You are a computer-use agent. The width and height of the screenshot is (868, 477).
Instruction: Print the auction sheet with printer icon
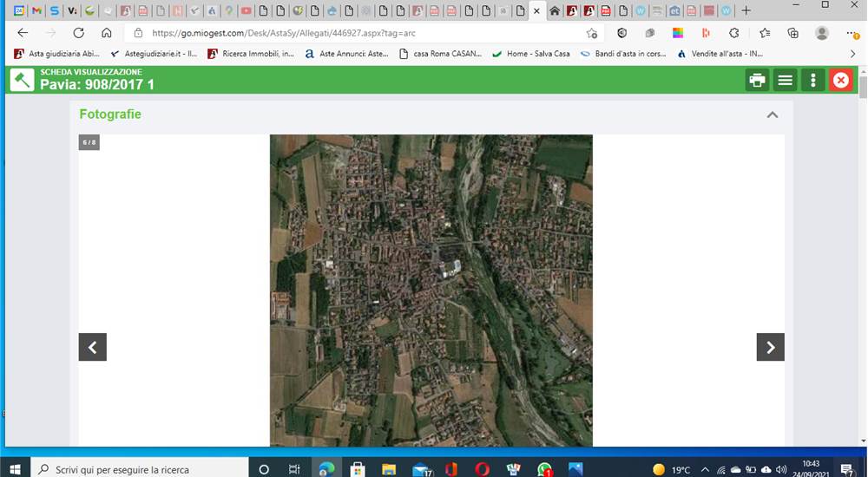(x=757, y=81)
